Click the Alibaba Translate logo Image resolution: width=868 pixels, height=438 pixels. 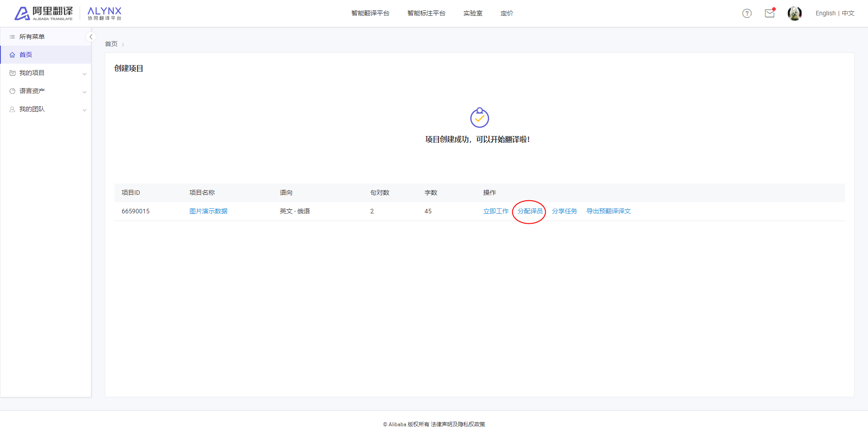[x=43, y=13]
